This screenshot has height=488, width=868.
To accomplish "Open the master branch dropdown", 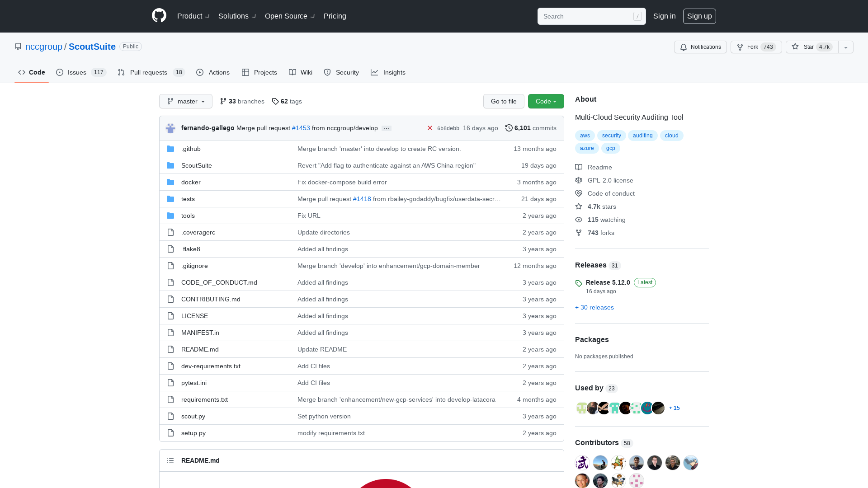I will pyautogui.click(x=186, y=101).
